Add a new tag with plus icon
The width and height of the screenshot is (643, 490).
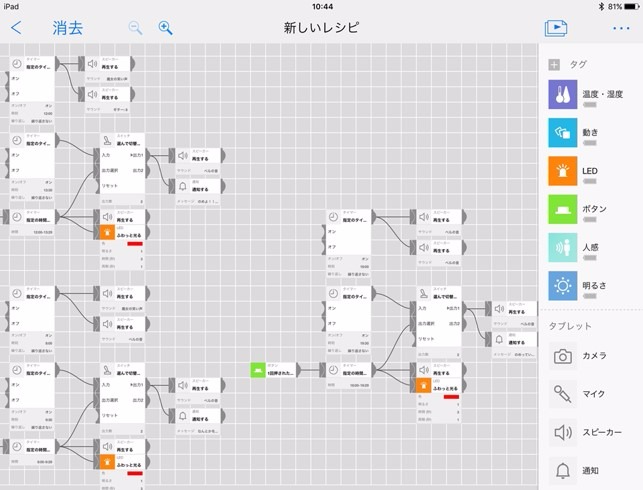[x=554, y=64]
